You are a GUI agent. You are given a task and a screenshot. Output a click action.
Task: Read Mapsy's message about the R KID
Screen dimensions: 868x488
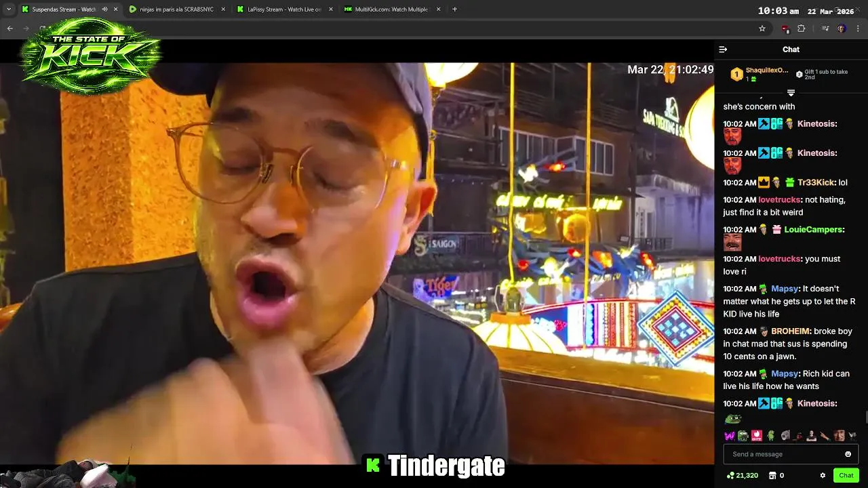coord(789,302)
